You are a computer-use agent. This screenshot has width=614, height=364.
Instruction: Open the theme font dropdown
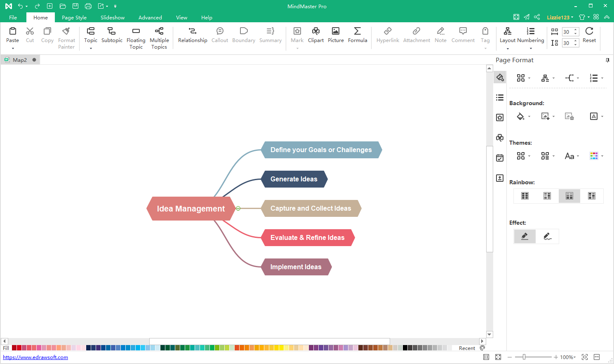pos(572,156)
